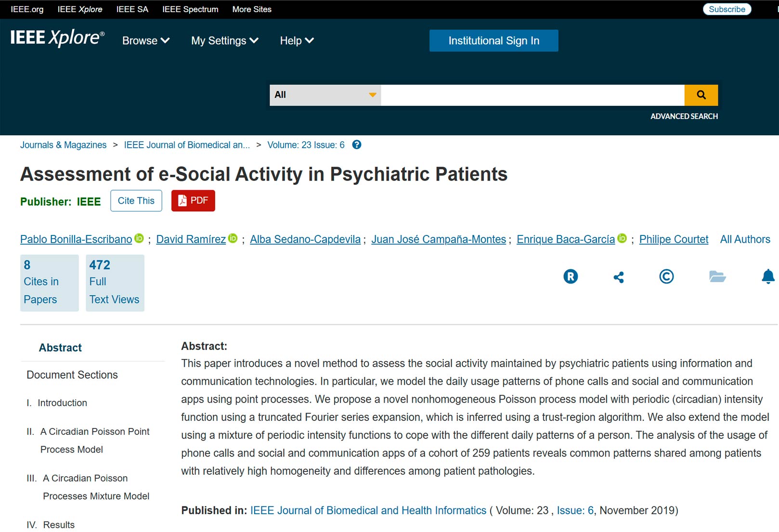Open the copyright permissions icon
779x532 pixels.
tap(666, 276)
